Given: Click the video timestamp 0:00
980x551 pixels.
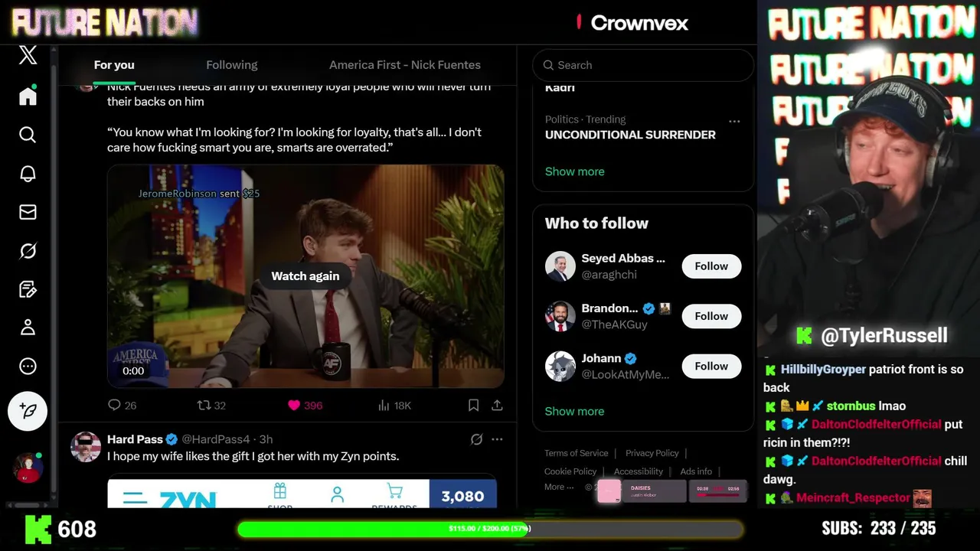Looking at the screenshot, I should coord(133,371).
